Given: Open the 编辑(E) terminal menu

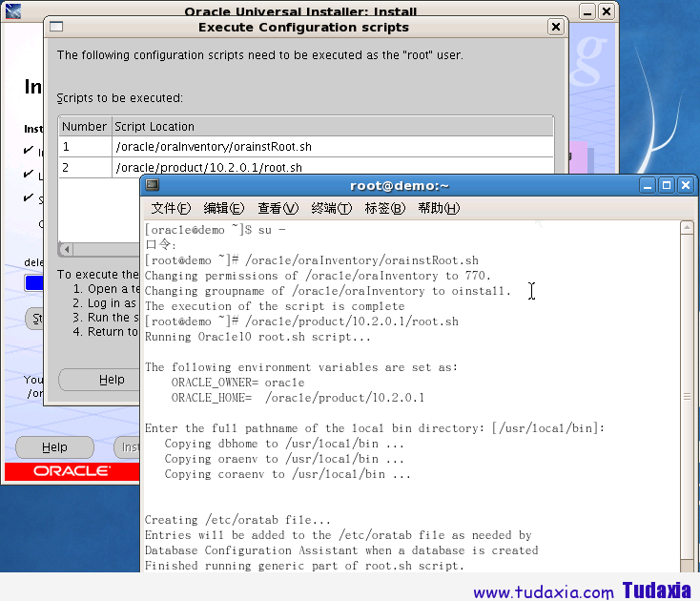Looking at the screenshot, I should (x=224, y=208).
